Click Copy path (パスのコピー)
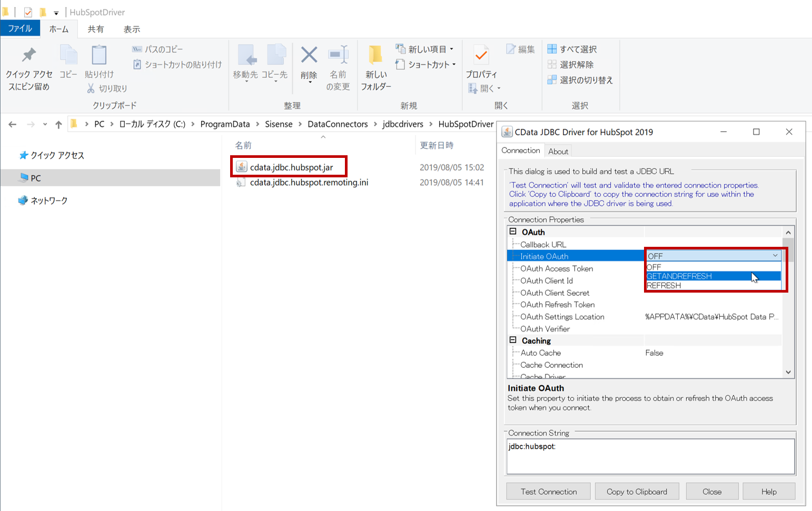The height and width of the screenshot is (511, 812). click(x=157, y=49)
